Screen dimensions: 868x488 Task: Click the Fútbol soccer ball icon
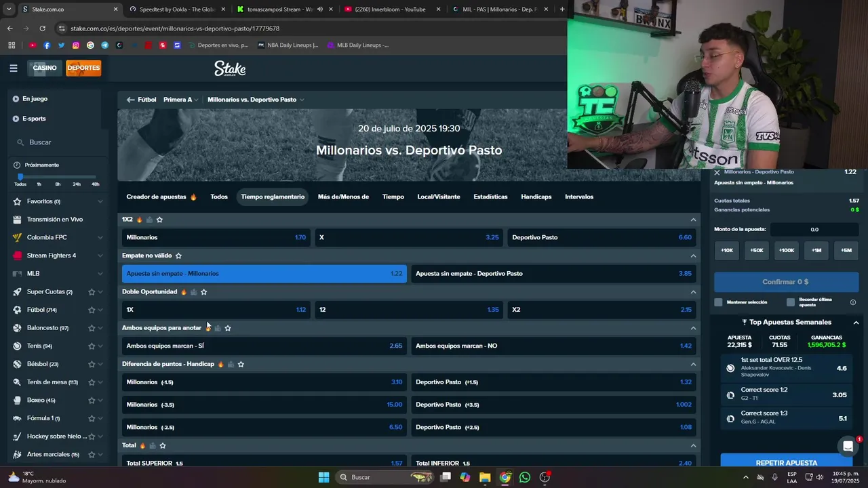pyautogui.click(x=18, y=310)
